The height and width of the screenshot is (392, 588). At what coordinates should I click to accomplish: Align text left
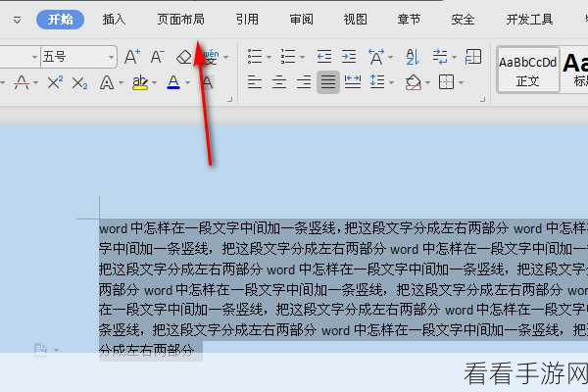[x=255, y=81]
